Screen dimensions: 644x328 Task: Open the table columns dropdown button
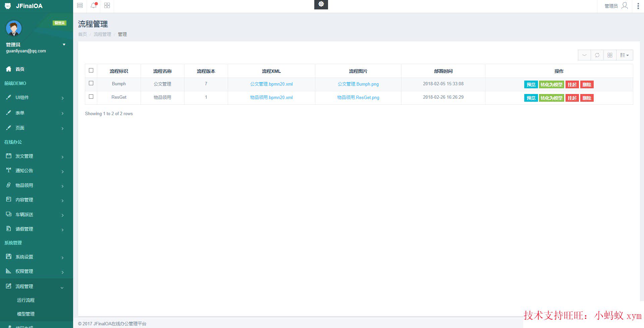[x=625, y=55]
